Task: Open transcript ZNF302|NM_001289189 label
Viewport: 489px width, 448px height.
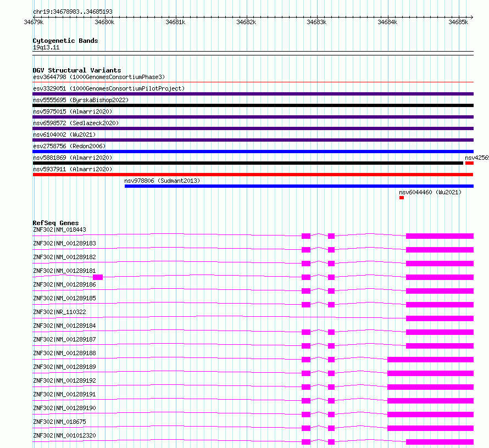Action: click(64, 367)
